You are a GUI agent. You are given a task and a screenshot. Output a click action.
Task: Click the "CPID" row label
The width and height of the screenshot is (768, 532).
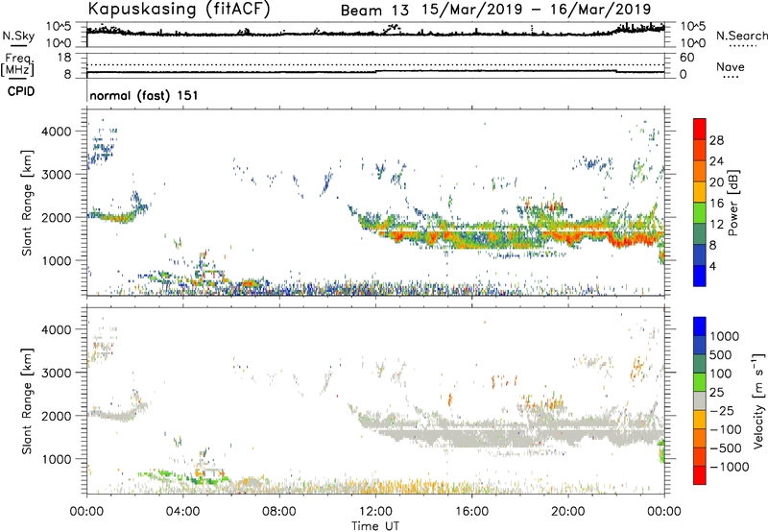(21, 91)
